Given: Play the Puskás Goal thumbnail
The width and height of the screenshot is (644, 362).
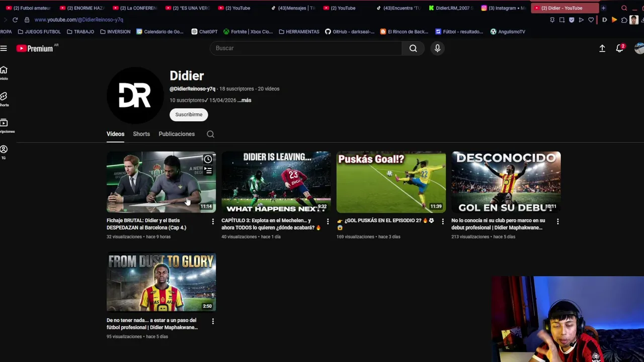Looking at the screenshot, I should click(391, 182).
